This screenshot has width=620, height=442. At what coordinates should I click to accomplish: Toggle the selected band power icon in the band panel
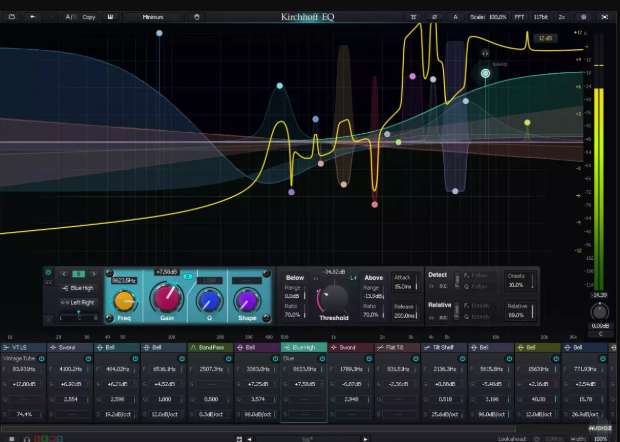click(x=48, y=272)
